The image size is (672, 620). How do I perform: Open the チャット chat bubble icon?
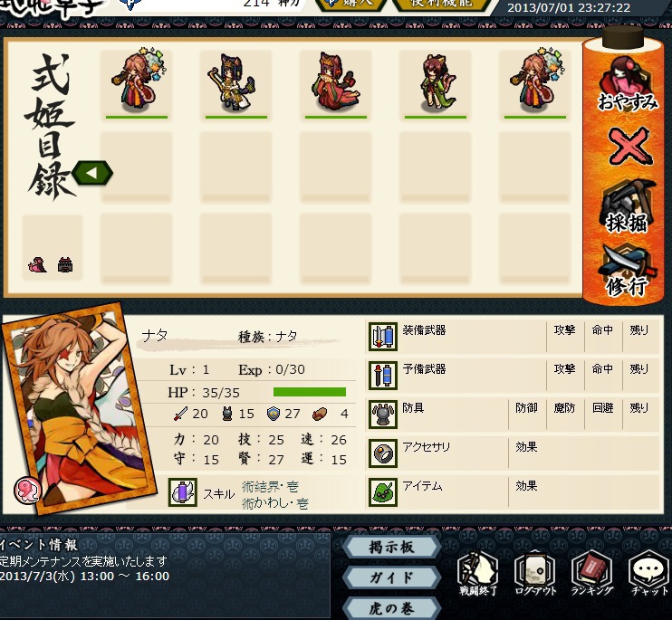coord(648,573)
